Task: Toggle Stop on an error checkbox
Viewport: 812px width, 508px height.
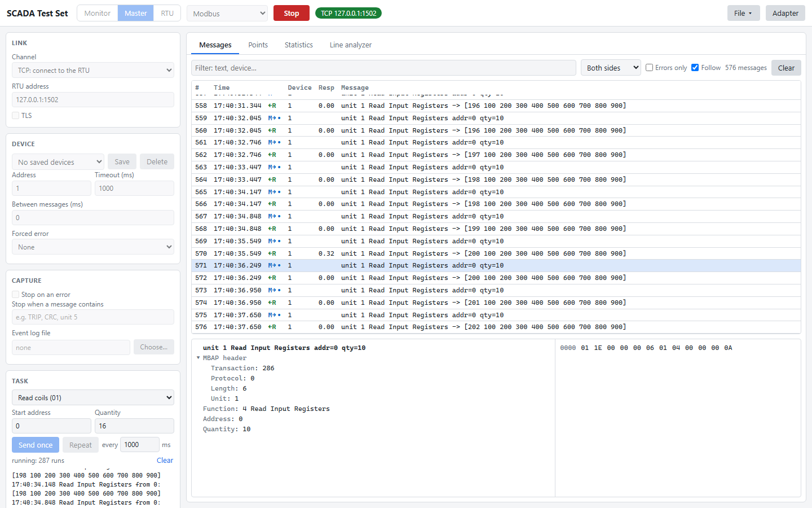Action: pyautogui.click(x=16, y=295)
